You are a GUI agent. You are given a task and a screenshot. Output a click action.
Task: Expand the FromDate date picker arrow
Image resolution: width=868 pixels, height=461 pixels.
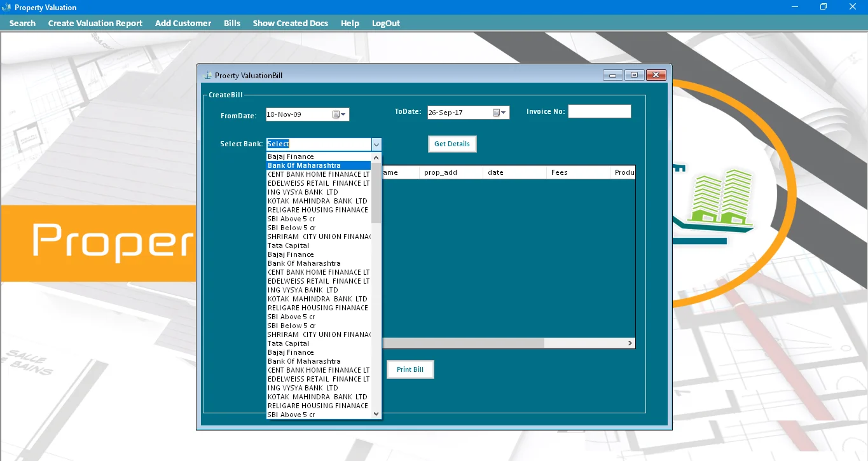pos(344,114)
